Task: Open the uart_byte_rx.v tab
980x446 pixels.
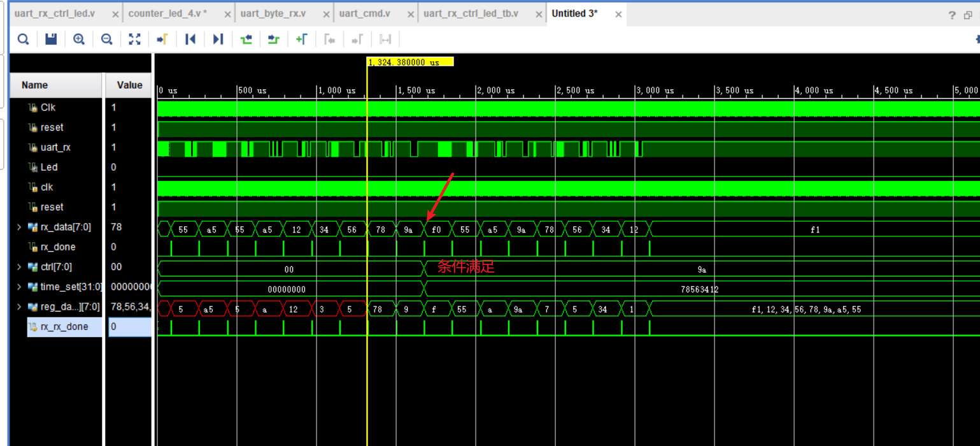Action: point(273,13)
